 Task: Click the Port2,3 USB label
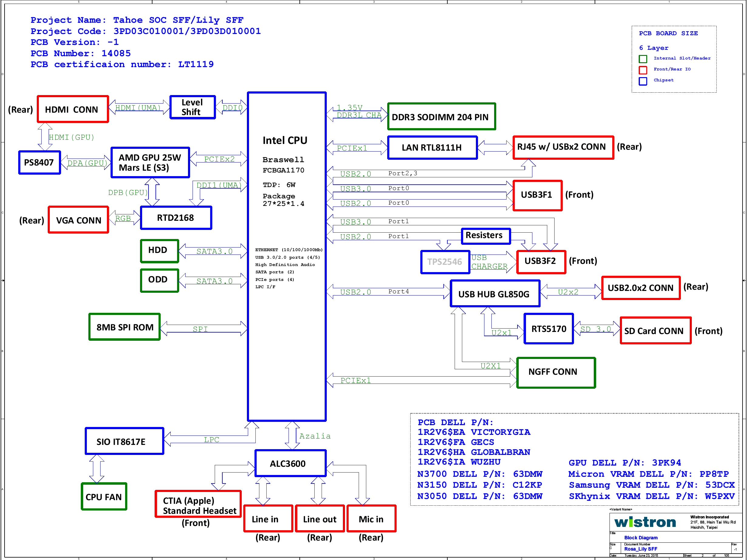pos(402,173)
